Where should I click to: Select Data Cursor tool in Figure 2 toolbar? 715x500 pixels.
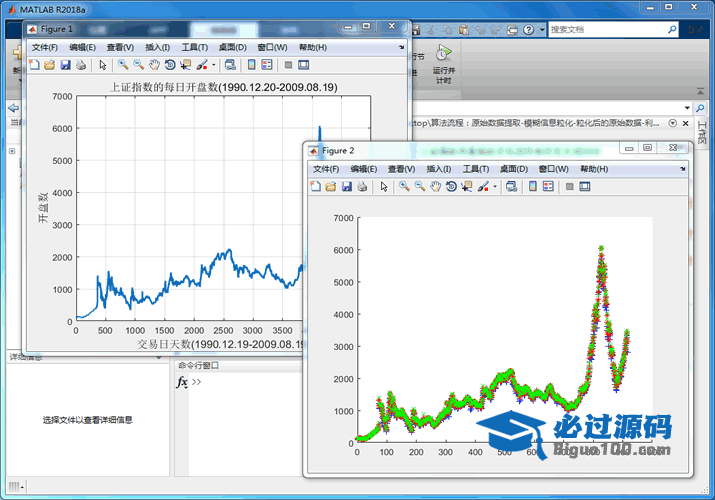click(x=467, y=187)
